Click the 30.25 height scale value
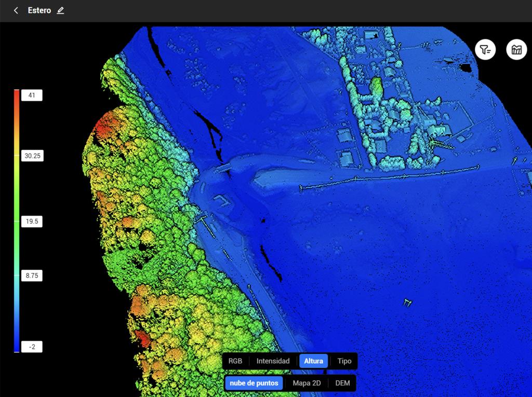532x397 pixels. [32, 156]
